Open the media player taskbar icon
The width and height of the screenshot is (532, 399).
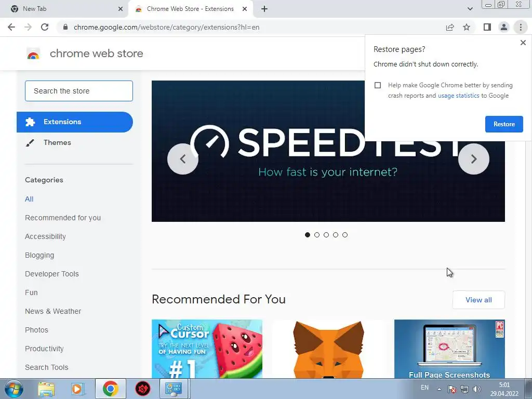(77, 389)
